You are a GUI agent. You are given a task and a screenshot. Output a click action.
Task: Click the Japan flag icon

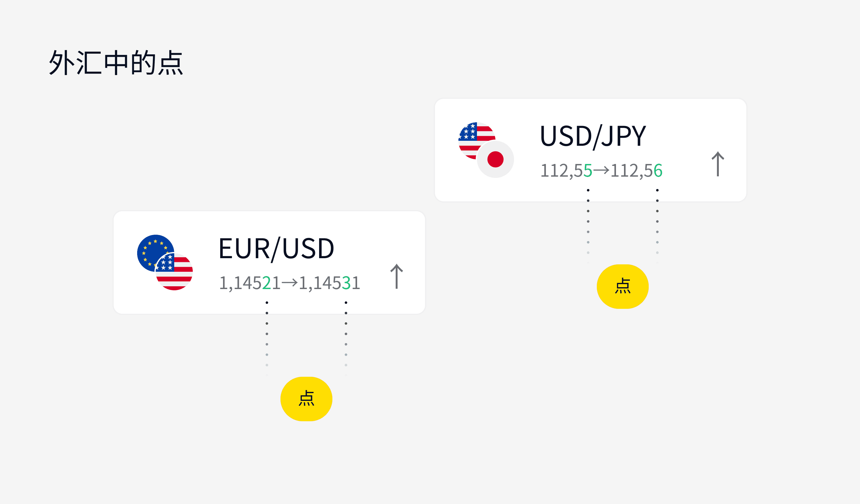click(495, 159)
